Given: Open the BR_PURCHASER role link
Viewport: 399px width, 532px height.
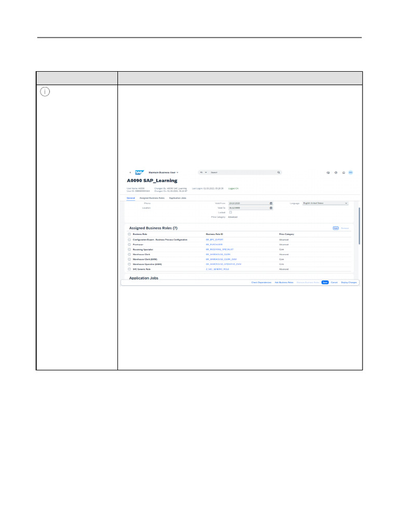Looking at the screenshot, I should click(214, 245).
